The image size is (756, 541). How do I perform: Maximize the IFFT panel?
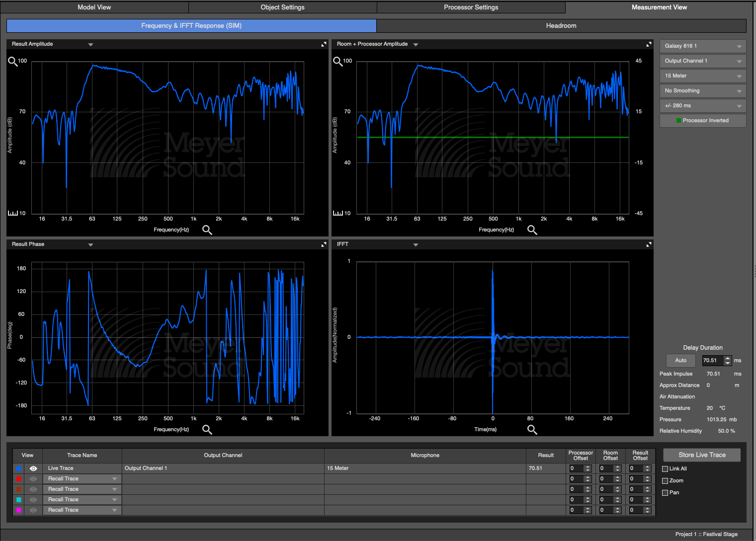coord(649,244)
